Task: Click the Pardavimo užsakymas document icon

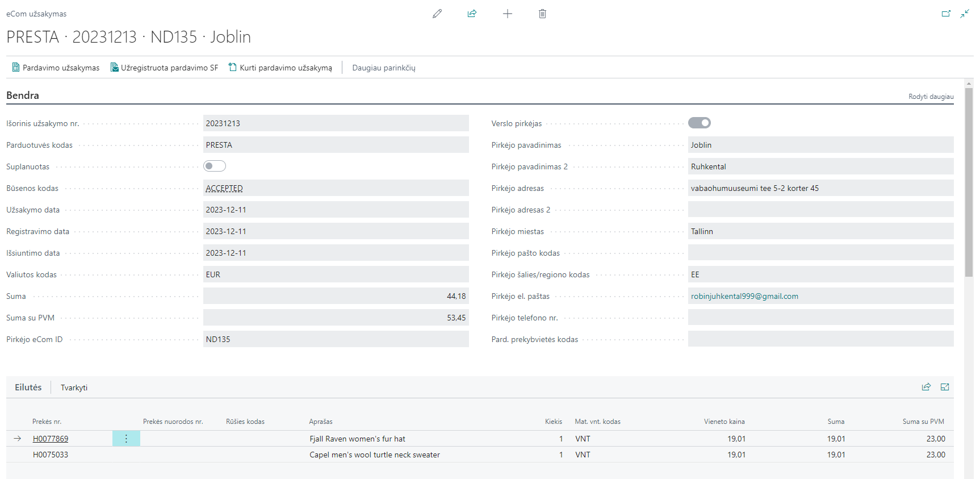Action: (16, 67)
